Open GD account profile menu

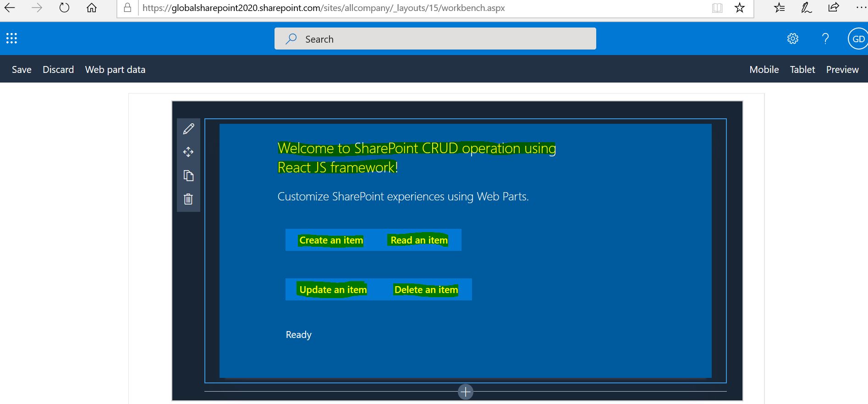[858, 39]
